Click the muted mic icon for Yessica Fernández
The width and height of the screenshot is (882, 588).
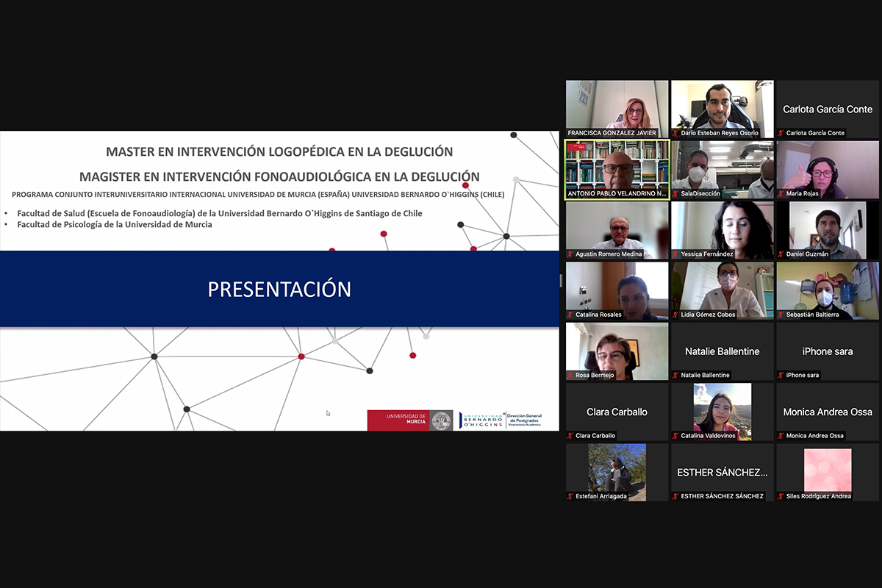coord(676,254)
